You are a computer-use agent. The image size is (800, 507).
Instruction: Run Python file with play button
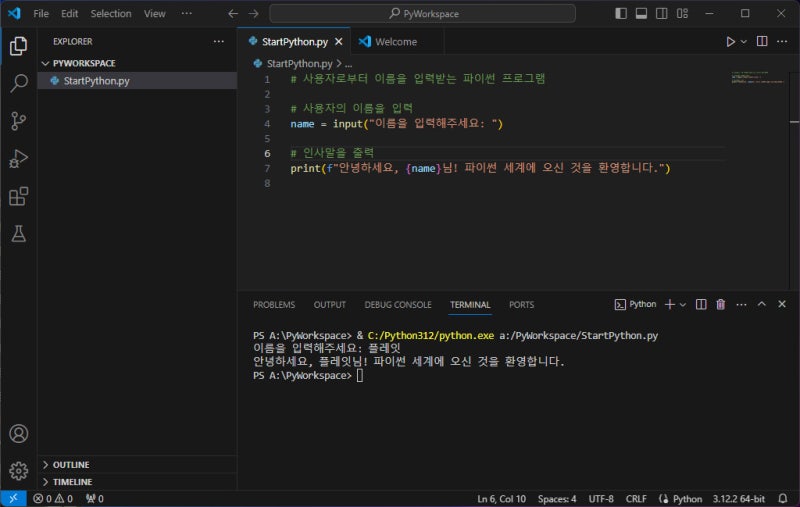tap(731, 42)
